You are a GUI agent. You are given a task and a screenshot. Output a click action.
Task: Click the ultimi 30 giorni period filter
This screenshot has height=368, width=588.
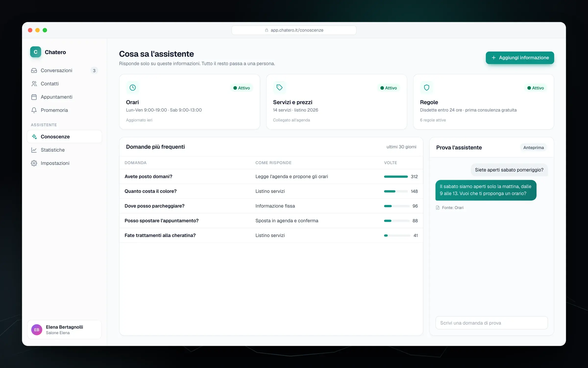(401, 147)
